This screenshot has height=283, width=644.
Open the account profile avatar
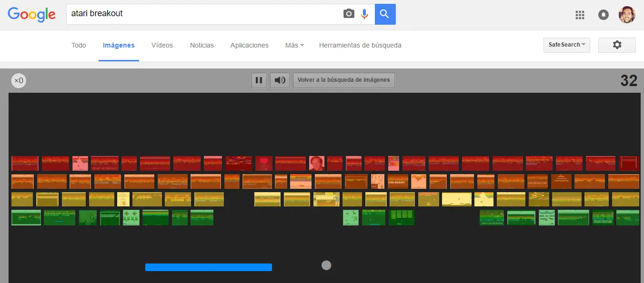(x=627, y=15)
